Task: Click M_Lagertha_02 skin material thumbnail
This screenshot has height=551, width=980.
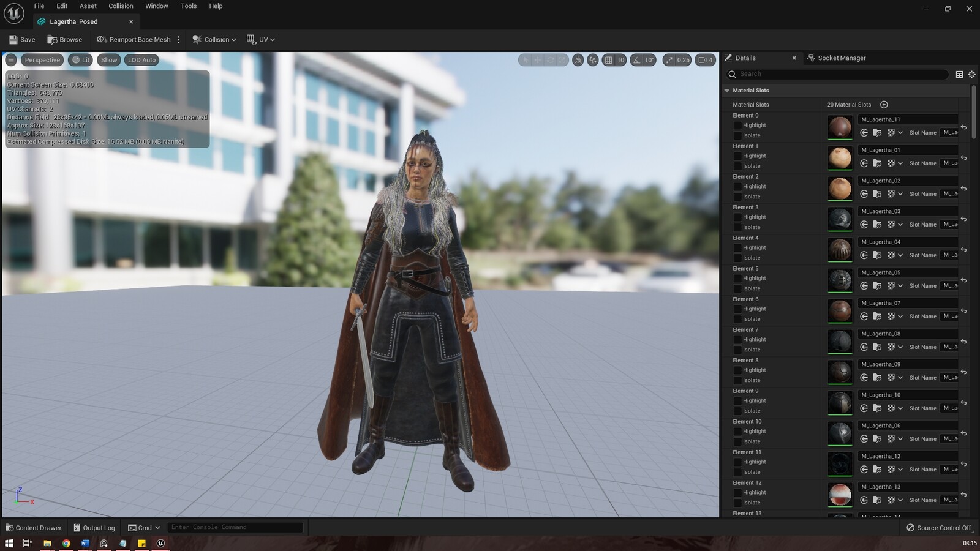Action: click(840, 189)
